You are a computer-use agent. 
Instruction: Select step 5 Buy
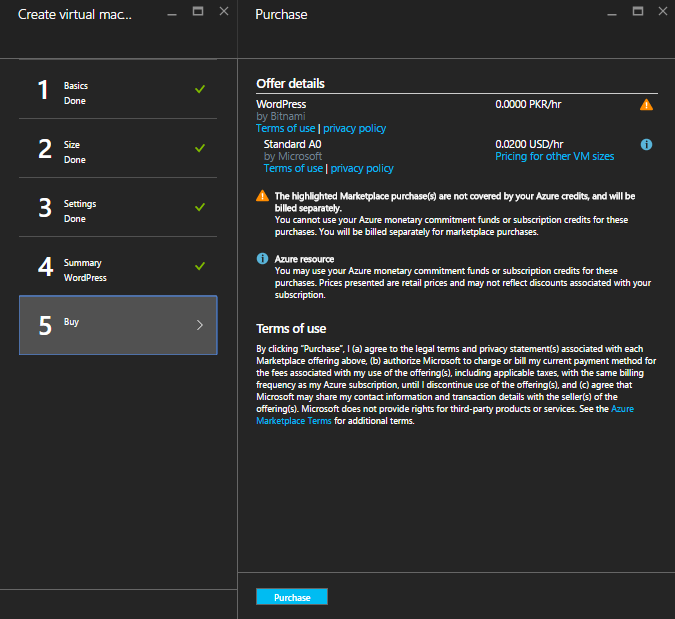pyautogui.click(x=118, y=325)
